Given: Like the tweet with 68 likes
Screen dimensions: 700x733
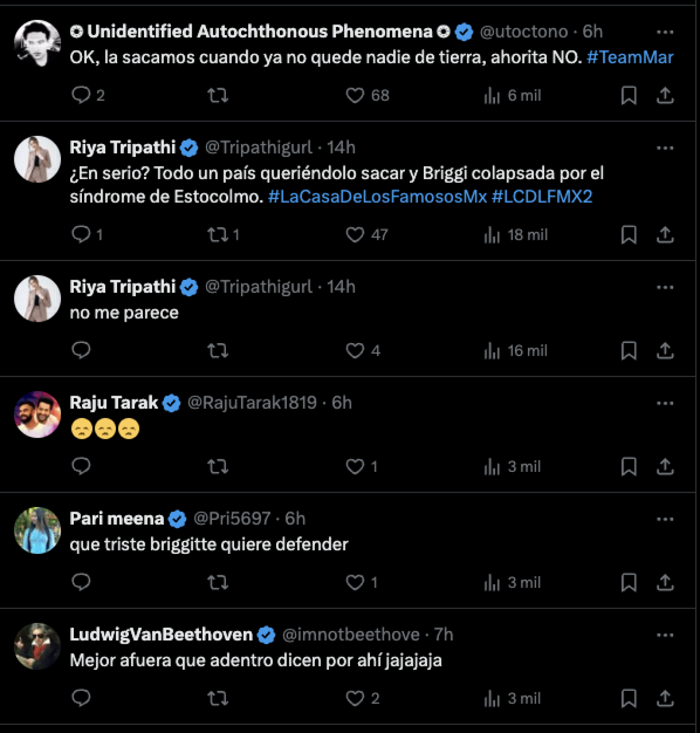Looking at the screenshot, I should (355, 95).
